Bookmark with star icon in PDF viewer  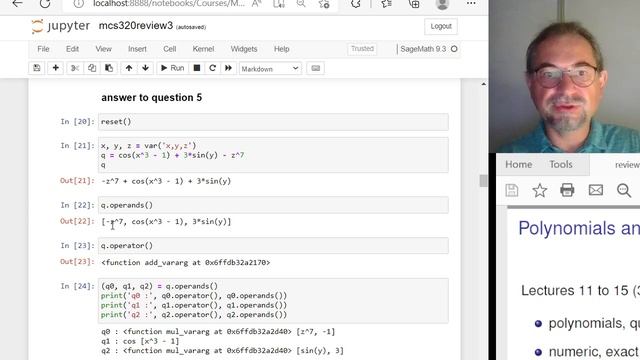pos(540,190)
